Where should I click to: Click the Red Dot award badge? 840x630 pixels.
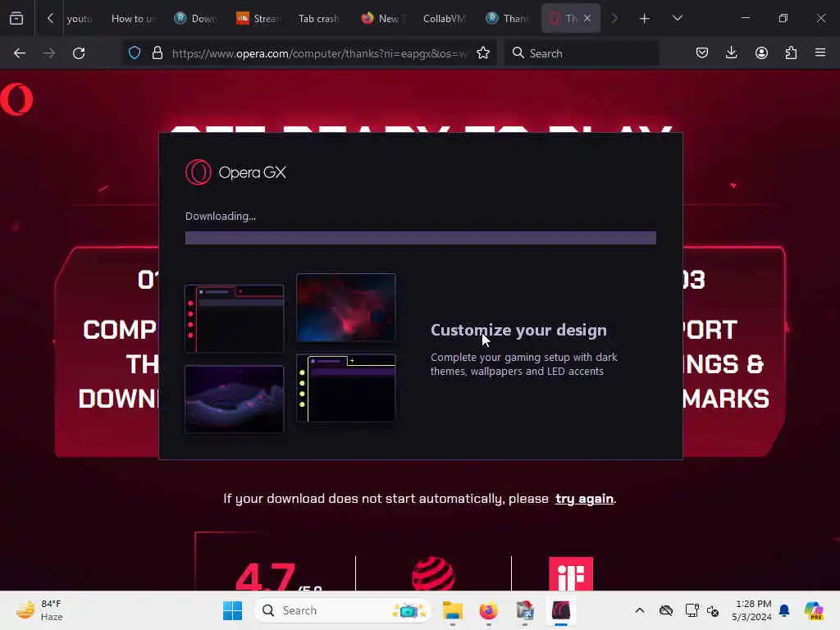pos(433,573)
